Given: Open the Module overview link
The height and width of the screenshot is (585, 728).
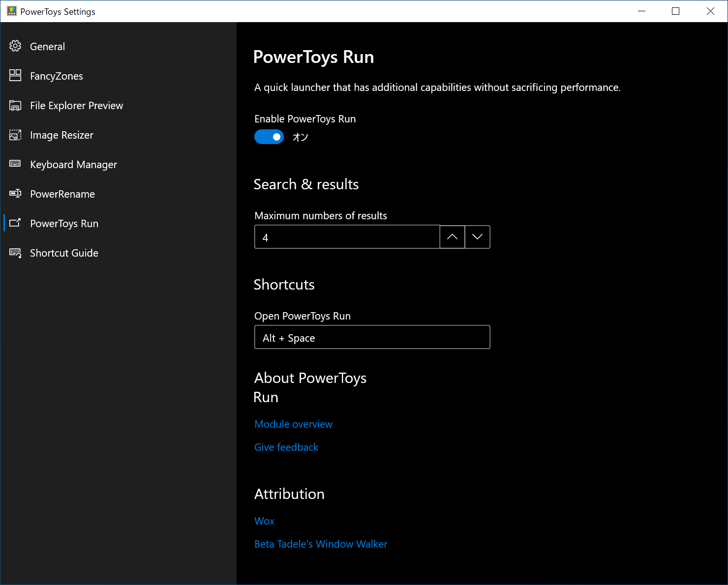Looking at the screenshot, I should (293, 424).
